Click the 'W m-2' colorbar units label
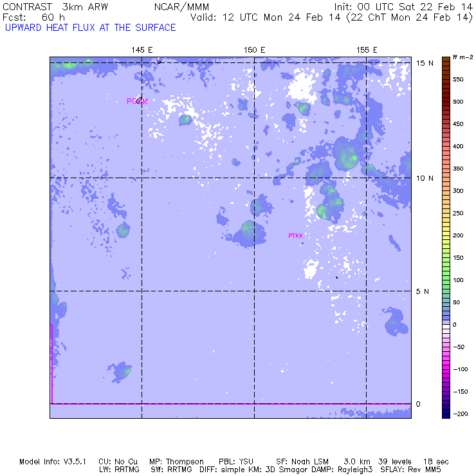Image resolution: width=476 pixels, height=476 pixels. 462,57
